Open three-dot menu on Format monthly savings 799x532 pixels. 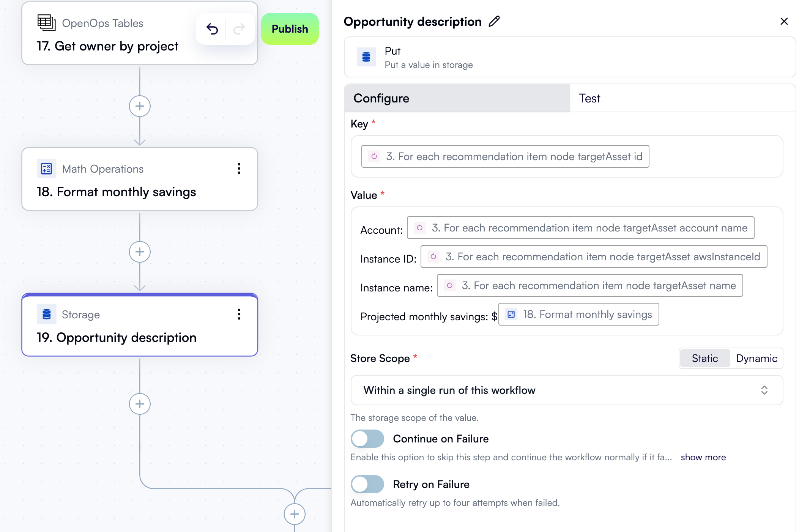click(x=239, y=168)
